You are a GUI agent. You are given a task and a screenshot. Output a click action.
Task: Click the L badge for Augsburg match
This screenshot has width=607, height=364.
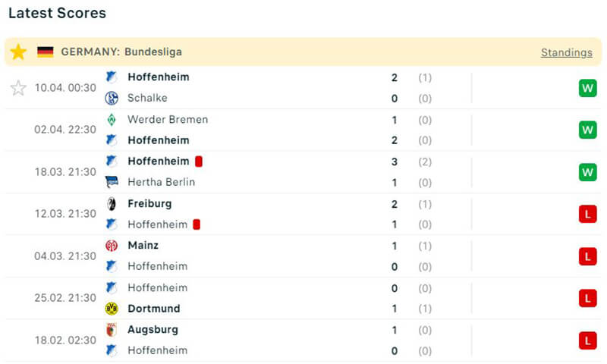pyautogui.click(x=587, y=340)
